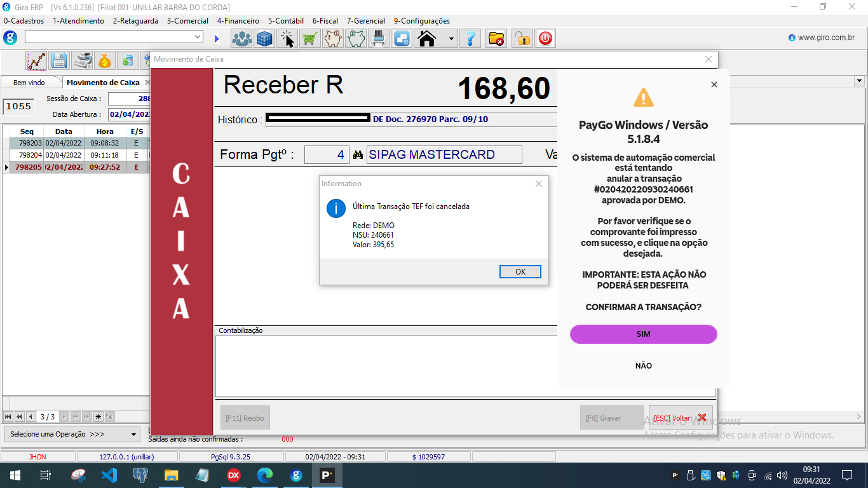Open the 6-Fiscal menu

325,21
